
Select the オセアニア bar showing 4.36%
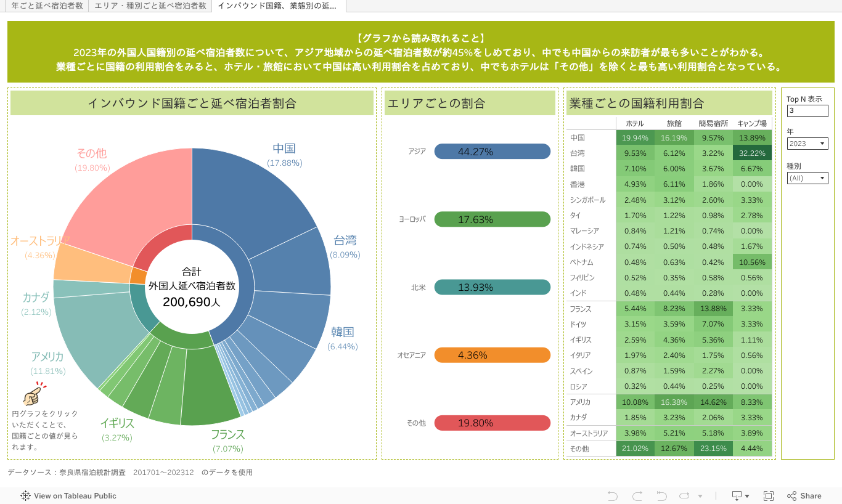click(493, 355)
